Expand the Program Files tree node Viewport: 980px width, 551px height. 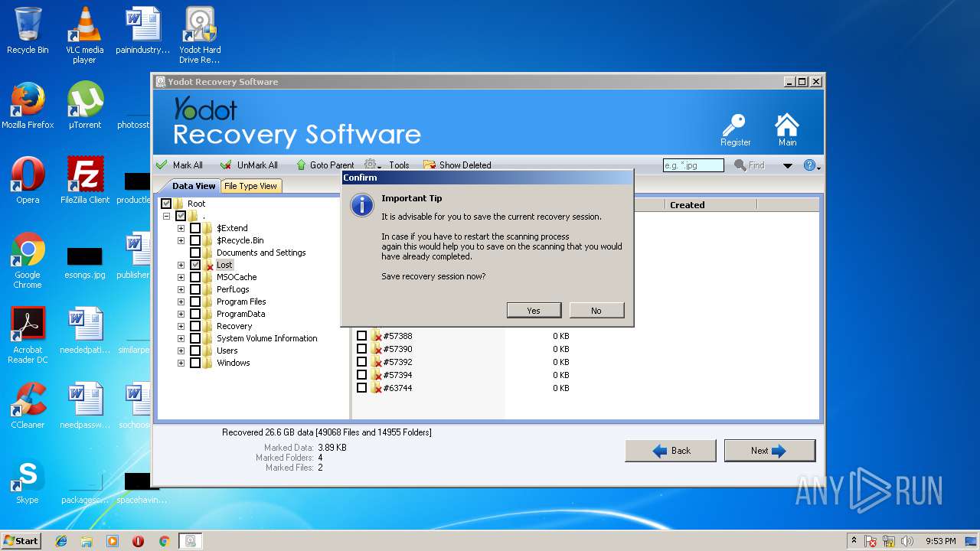pos(181,302)
